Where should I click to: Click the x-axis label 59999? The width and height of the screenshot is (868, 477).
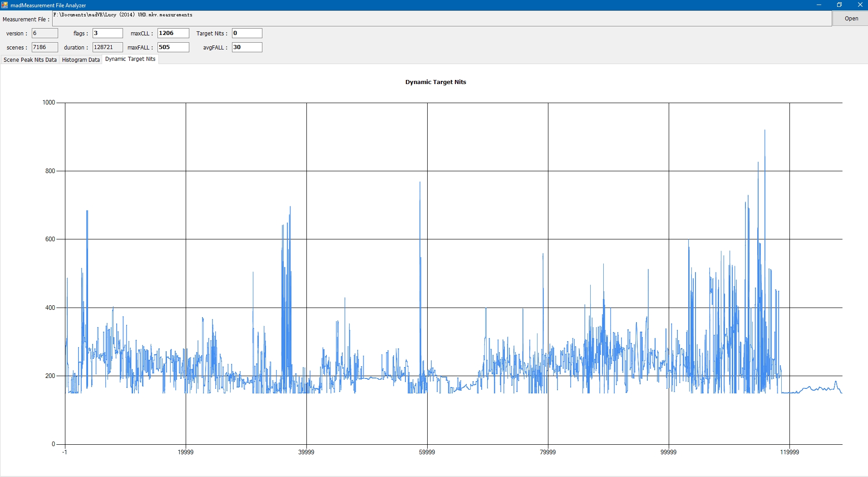click(427, 452)
